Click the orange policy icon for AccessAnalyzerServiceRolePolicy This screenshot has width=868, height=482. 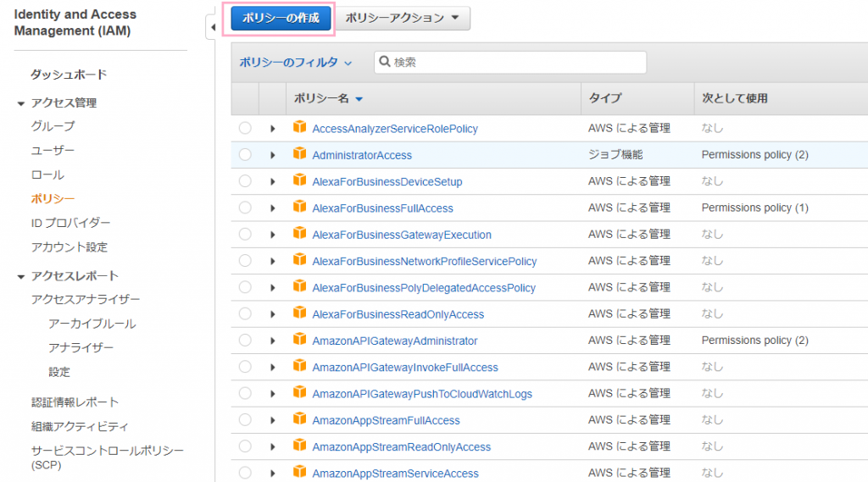tap(299, 127)
